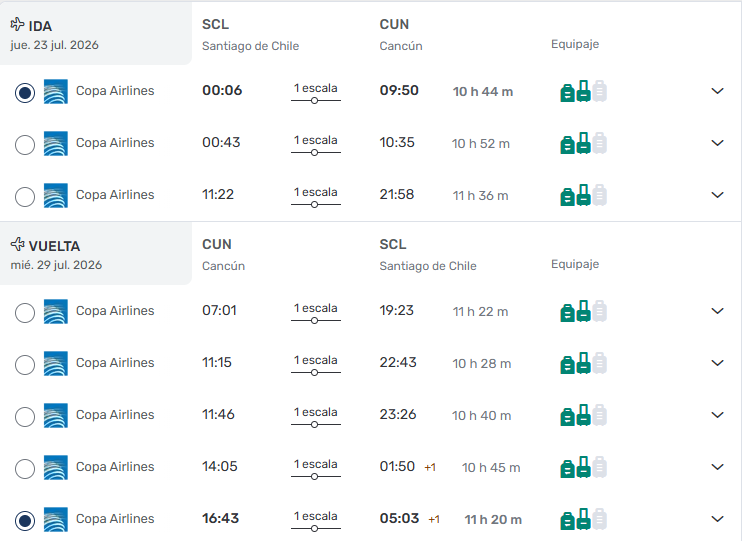The image size is (742, 541).
Task: Choose the 07:01 return flight radio button
Action: (25, 313)
